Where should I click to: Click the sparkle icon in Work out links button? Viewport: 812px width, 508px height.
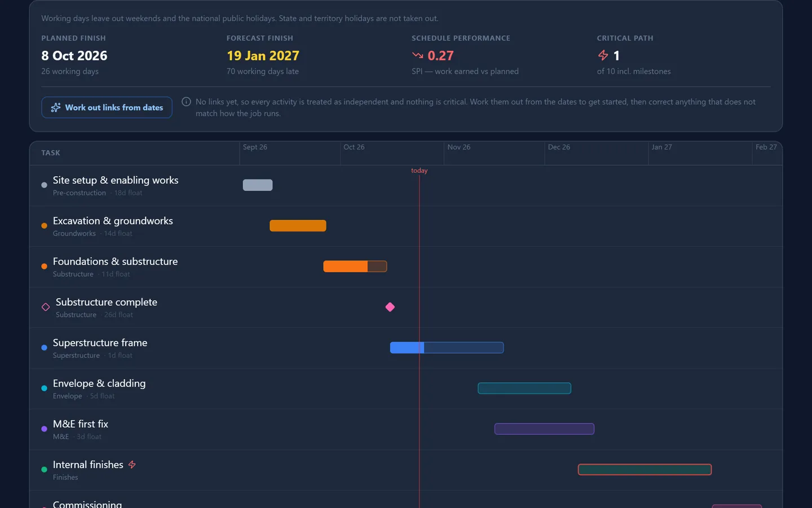tap(56, 108)
